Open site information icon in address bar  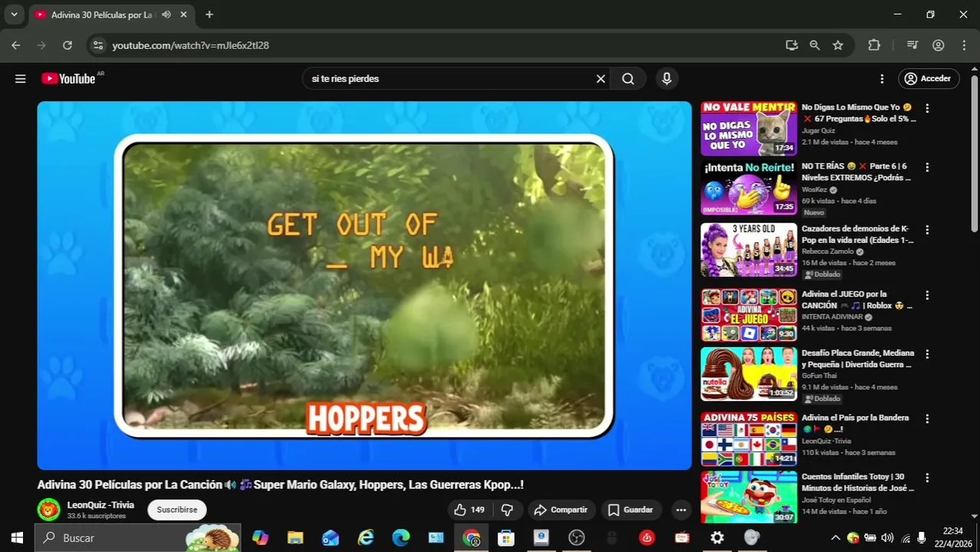(x=97, y=45)
